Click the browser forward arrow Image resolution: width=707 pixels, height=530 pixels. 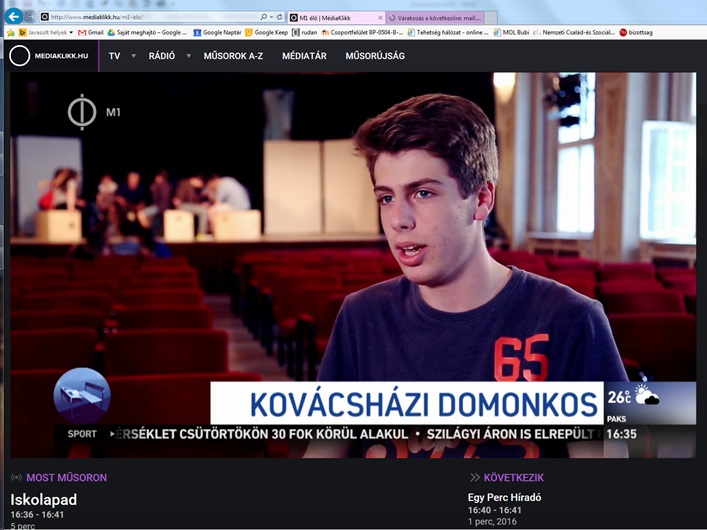tap(30, 17)
